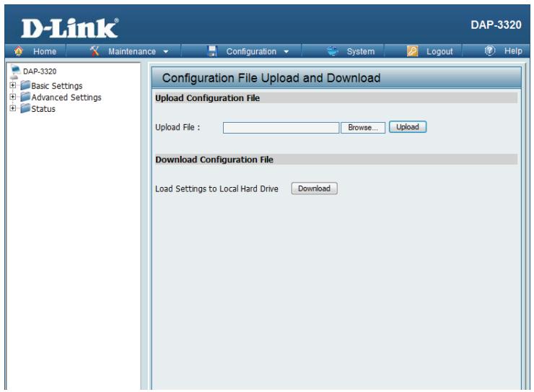The height and width of the screenshot is (392, 534).
Task: Click the DAP-3320 device icon in tree
Action: (15, 71)
